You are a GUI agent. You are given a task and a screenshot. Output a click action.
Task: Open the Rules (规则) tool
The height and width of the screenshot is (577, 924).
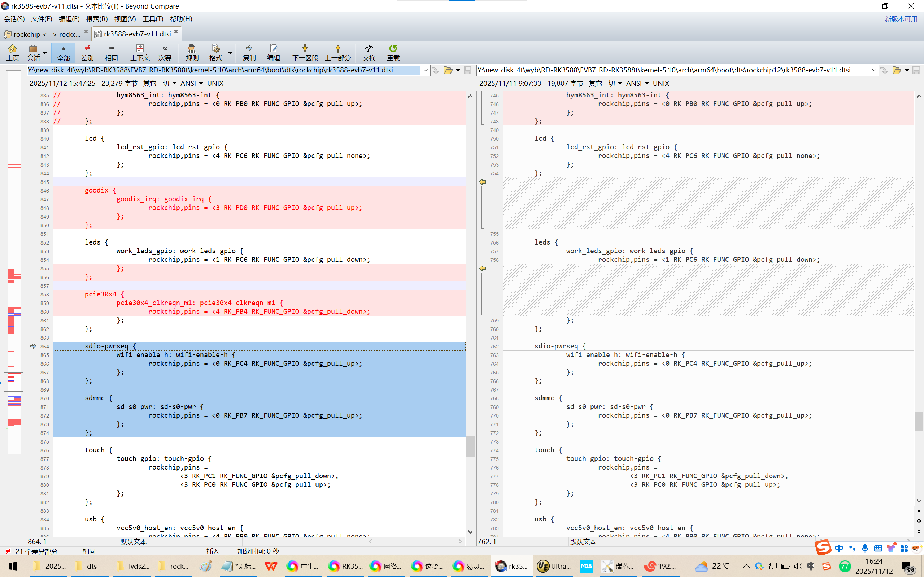(x=192, y=52)
